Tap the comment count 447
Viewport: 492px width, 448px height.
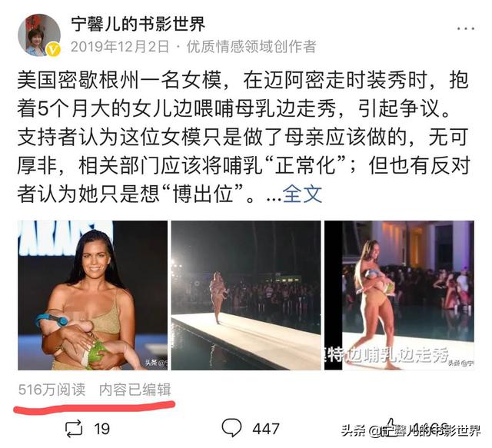(266, 429)
